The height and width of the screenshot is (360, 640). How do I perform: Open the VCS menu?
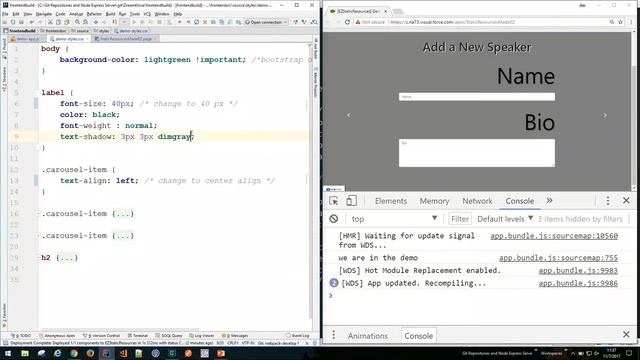[x=147, y=14]
